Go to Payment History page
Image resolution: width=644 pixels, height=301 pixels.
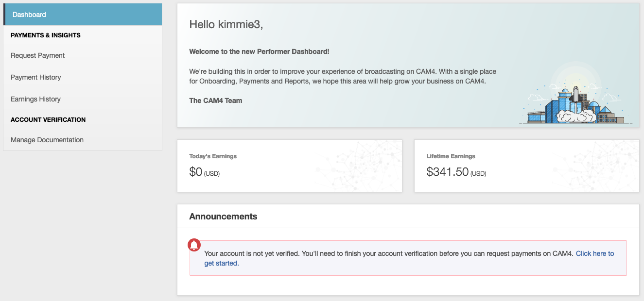(x=36, y=77)
